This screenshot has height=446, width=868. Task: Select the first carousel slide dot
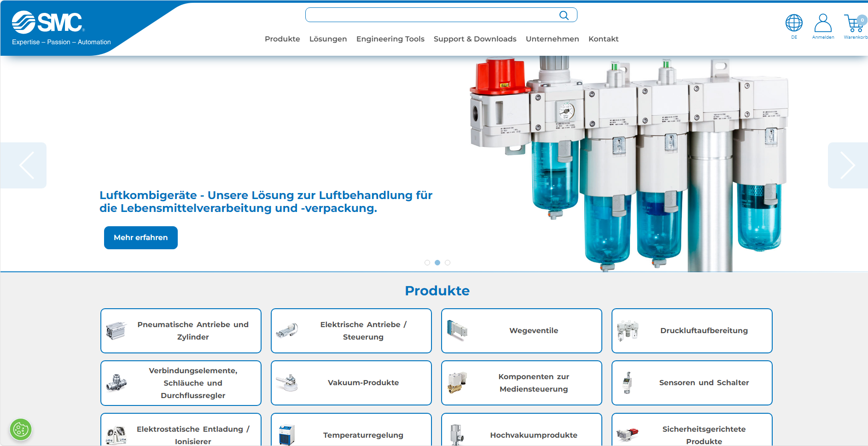427,263
